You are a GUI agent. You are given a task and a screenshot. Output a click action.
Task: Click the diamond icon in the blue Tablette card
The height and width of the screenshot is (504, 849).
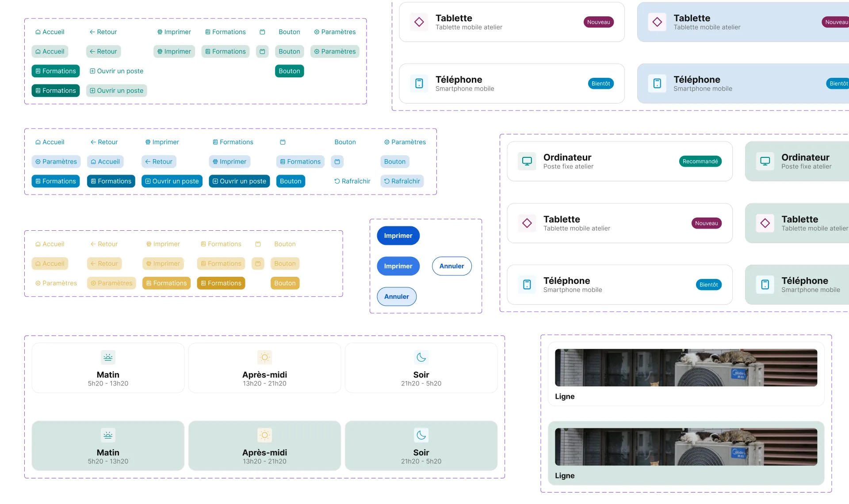pos(657,22)
